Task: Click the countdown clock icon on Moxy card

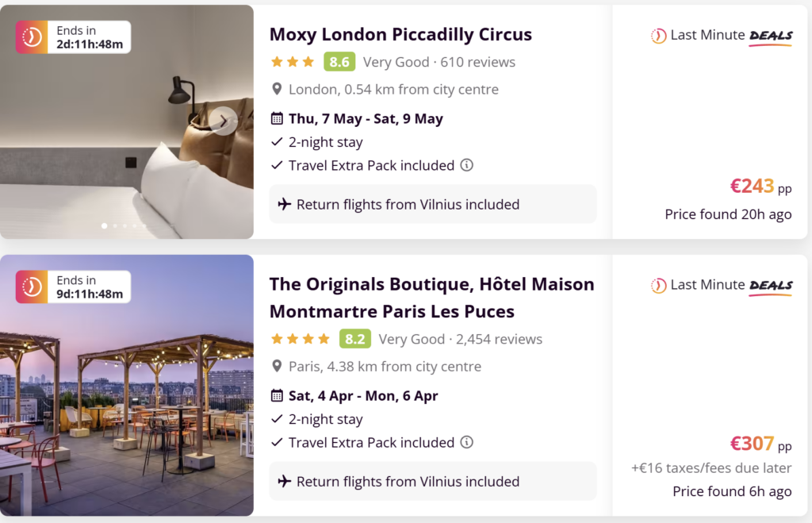Action: tap(33, 37)
